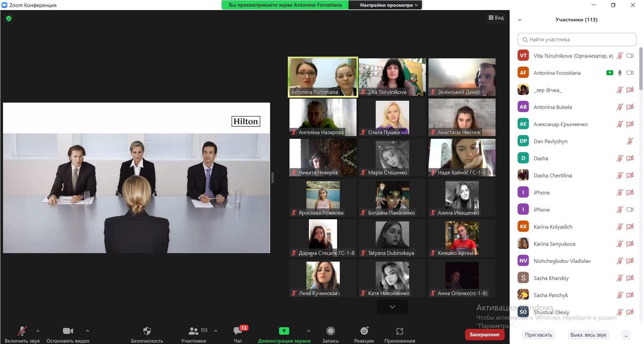Select Sasha Panchyk in participants list

pyautogui.click(x=576, y=295)
